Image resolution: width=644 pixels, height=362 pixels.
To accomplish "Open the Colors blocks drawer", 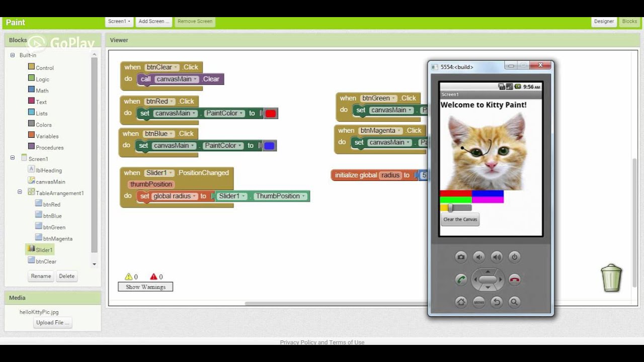I will [x=40, y=124].
